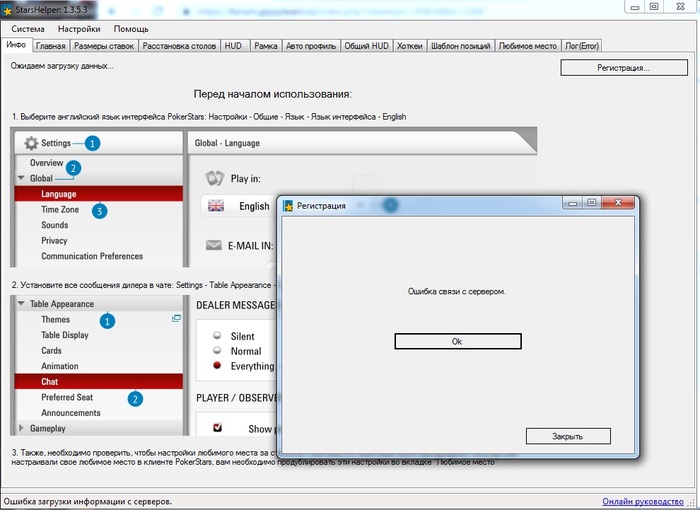Click the Settings gear icon in the illustration
Screen dimensions: 700x510
[31, 143]
